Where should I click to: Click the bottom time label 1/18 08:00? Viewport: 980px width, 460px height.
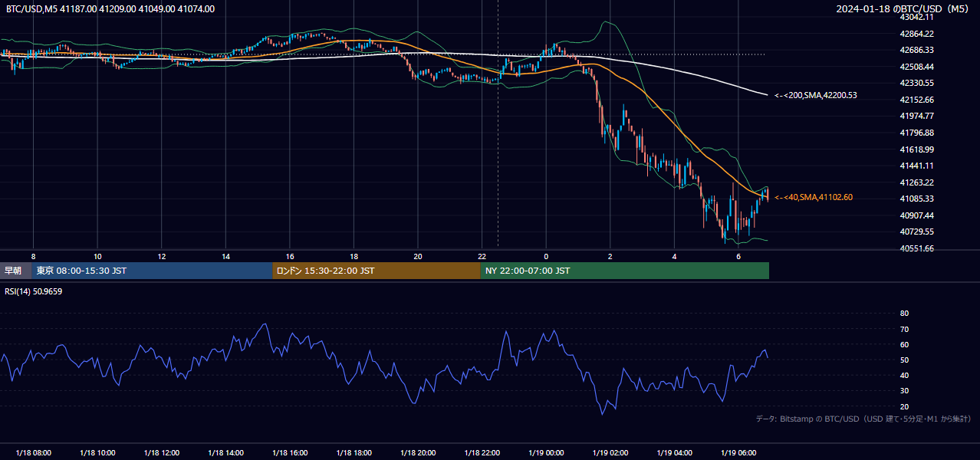click(32, 452)
